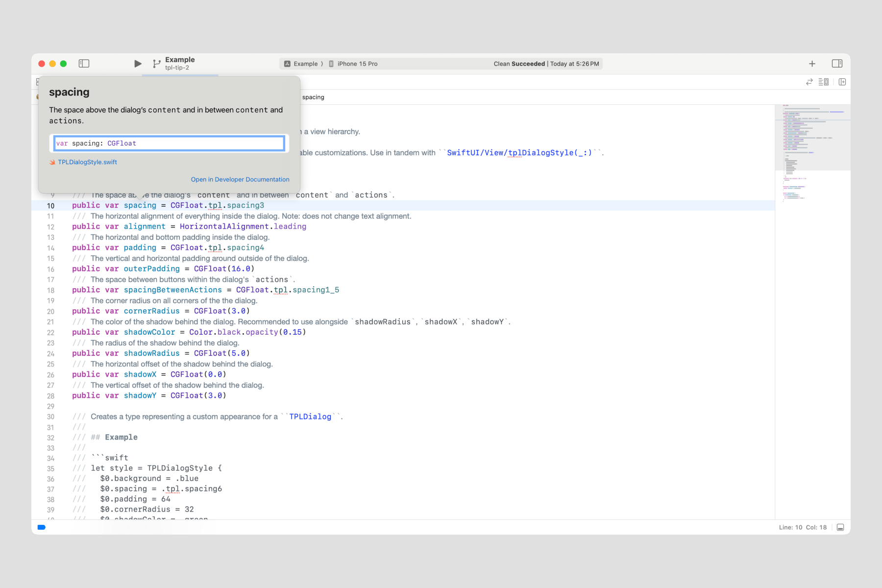882x588 pixels.
Task: Click shadowX variable name
Action: click(x=140, y=374)
